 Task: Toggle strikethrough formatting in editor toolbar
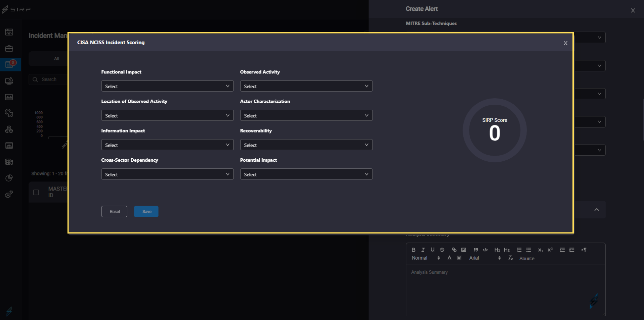coord(442,250)
